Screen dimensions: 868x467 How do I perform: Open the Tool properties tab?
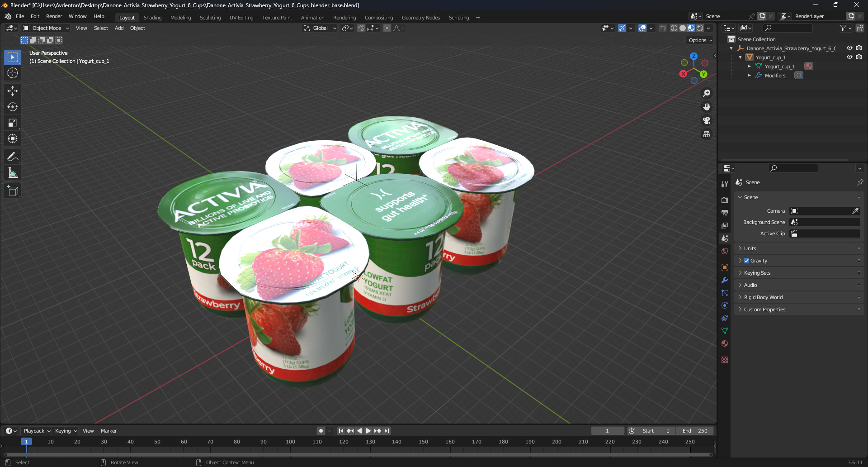(x=725, y=184)
